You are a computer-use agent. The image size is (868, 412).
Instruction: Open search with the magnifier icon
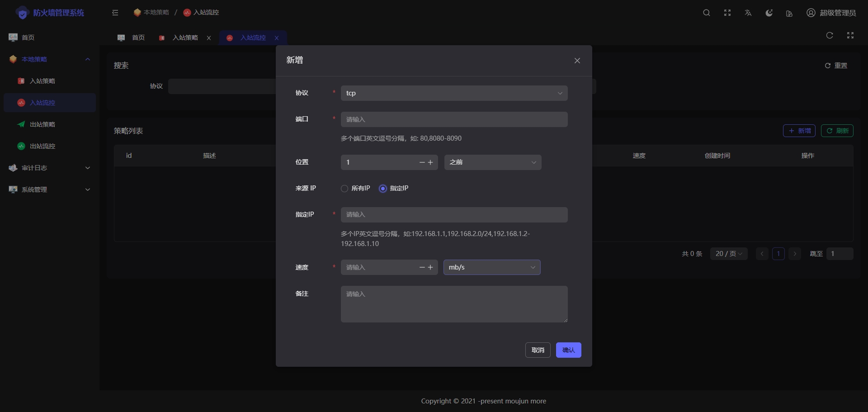(x=707, y=13)
